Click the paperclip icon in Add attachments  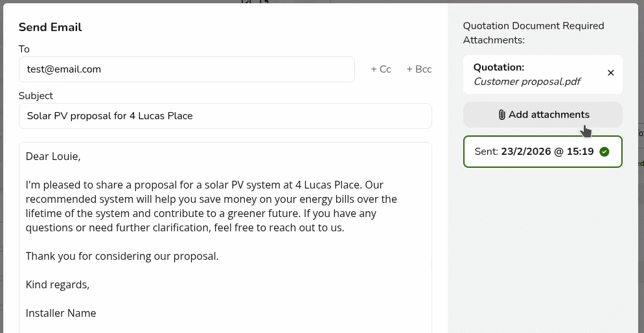click(501, 115)
